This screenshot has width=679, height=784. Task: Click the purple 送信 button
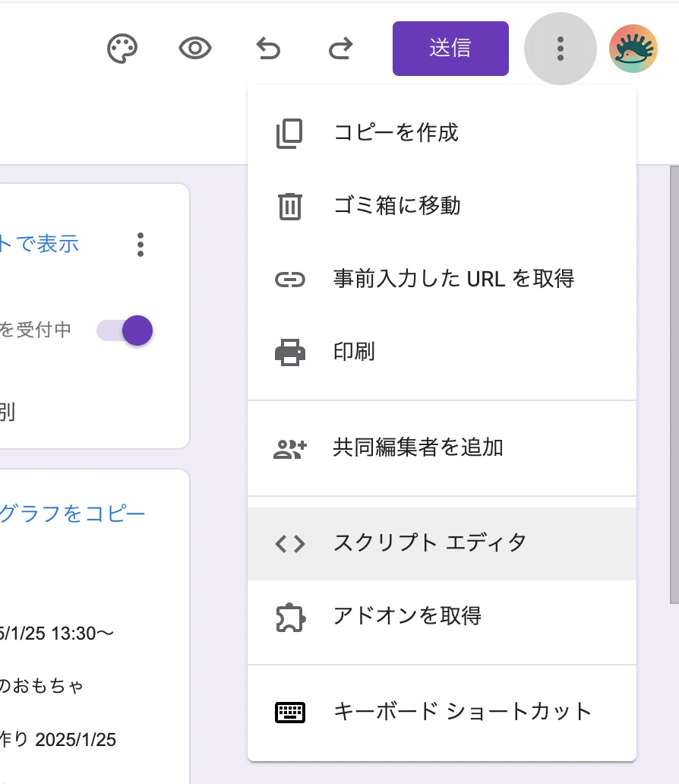pos(450,49)
